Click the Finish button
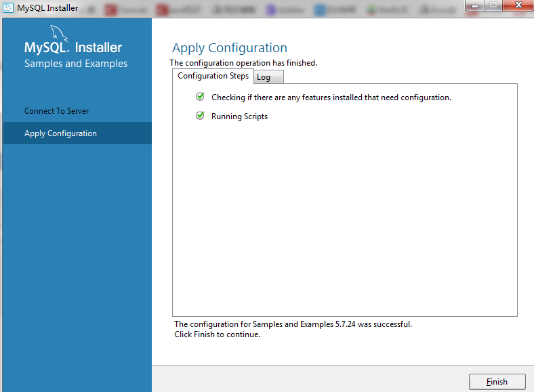Viewport: 534px width, 392px height. 497,382
